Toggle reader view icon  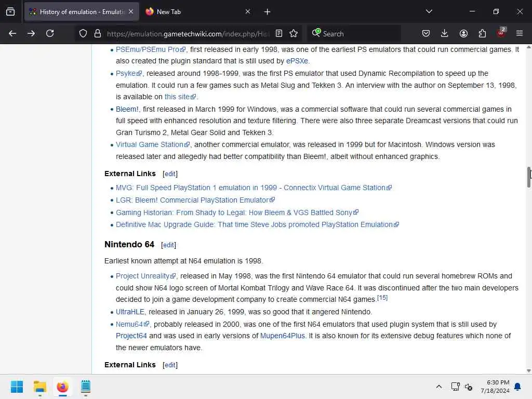tap(279, 33)
